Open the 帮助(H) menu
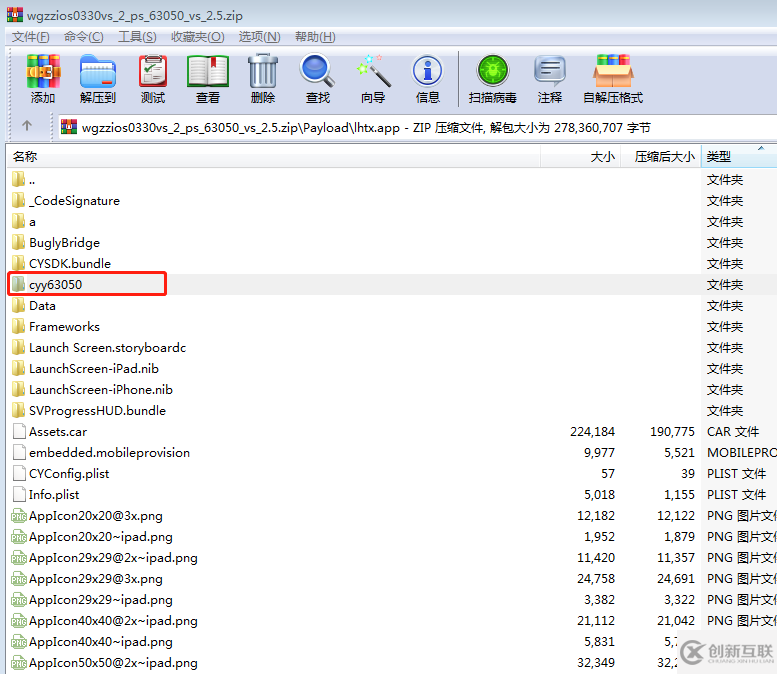The height and width of the screenshot is (674, 777). (315, 37)
